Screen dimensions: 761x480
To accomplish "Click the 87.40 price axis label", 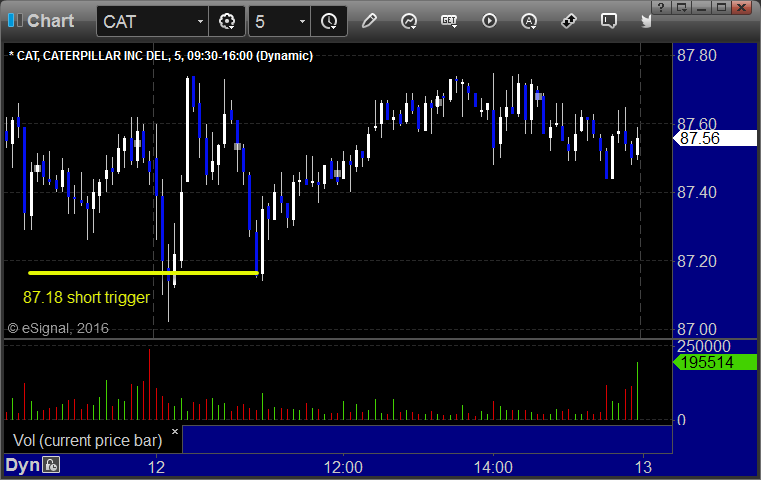I will pyautogui.click(x=696, y=193).
